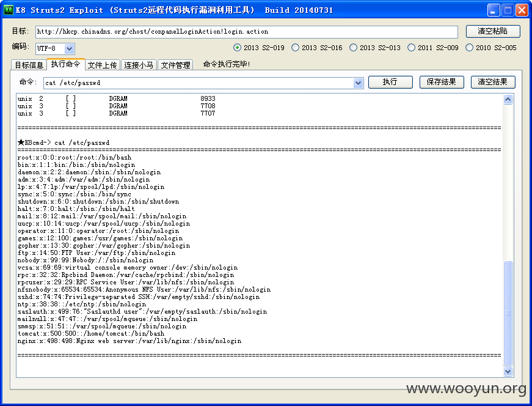Click the ntp:x:38:38 output line
Screen dimensions: 532x406
pos(82,304)
